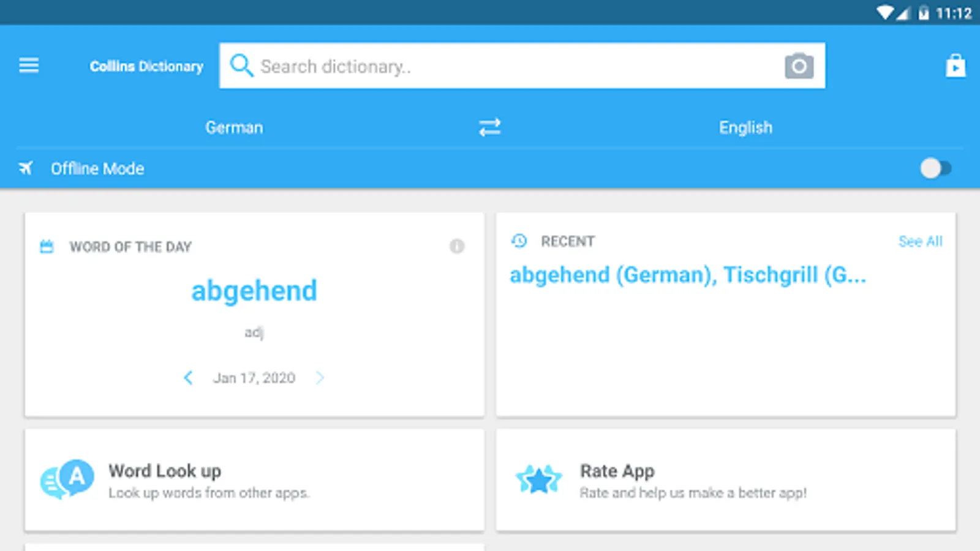This screenshot has height=551, width=980.
Task: Open recent searches abgehend, Tischgrill entry
Action: tap(688, 275)
